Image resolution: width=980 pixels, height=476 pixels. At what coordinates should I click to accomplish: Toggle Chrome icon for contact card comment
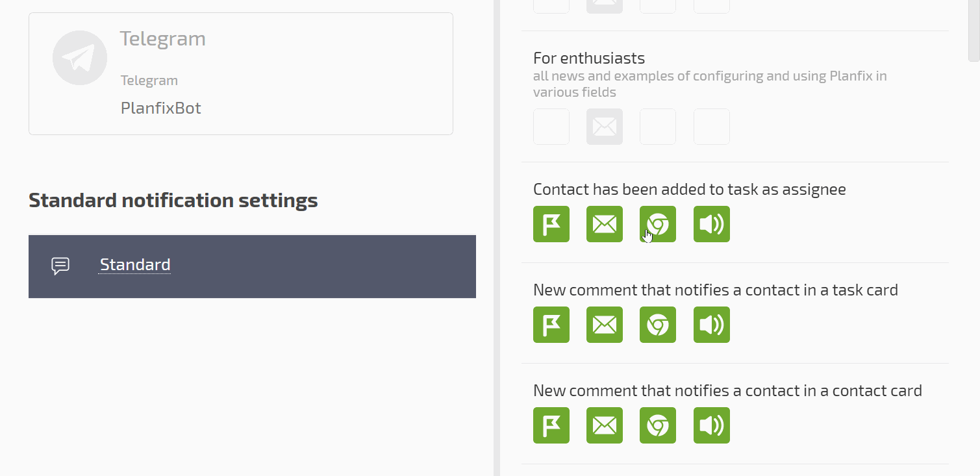coord(658,425)
